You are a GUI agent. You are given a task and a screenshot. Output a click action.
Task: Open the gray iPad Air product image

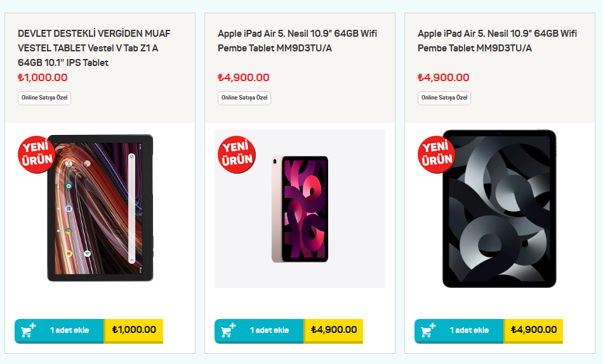499,209
